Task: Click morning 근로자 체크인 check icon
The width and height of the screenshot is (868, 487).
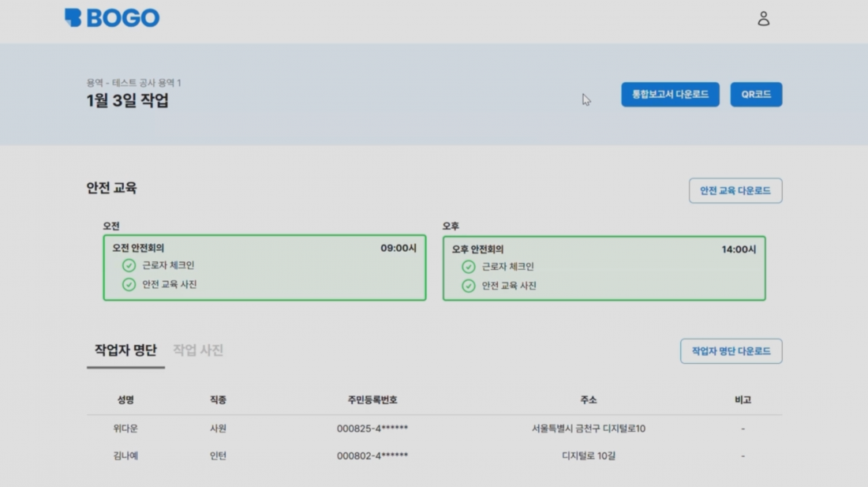Action: [x=129, y=266]
